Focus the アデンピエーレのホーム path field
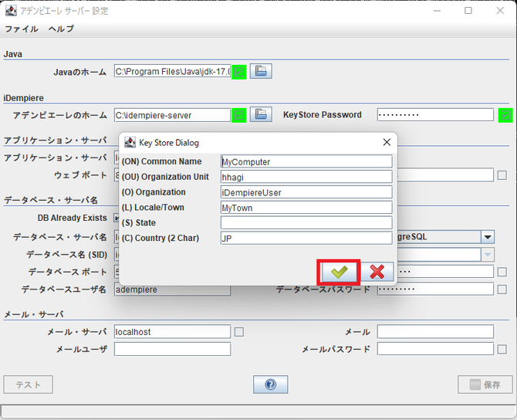517x420 pixels. point(172,115)
